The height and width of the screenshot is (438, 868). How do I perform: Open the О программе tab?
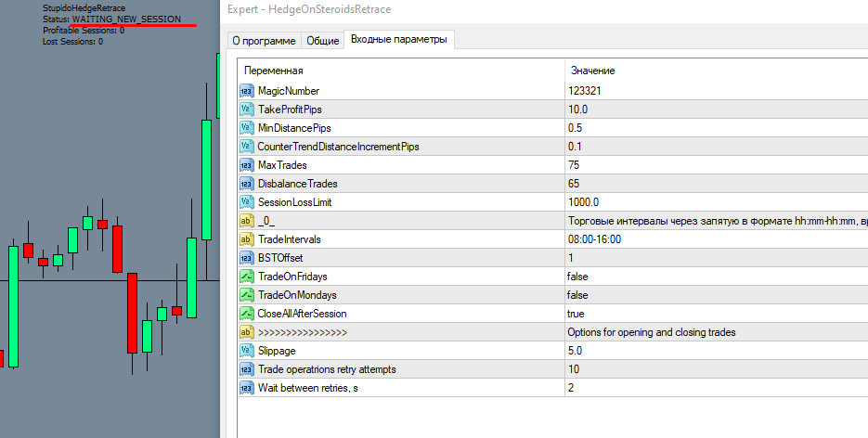click(x=264, y=41)
